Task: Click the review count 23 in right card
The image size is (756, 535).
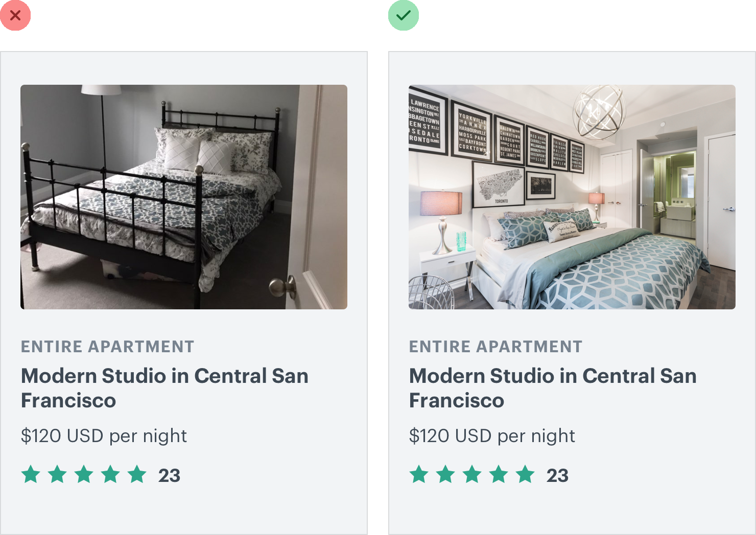Action: (557, 476)
